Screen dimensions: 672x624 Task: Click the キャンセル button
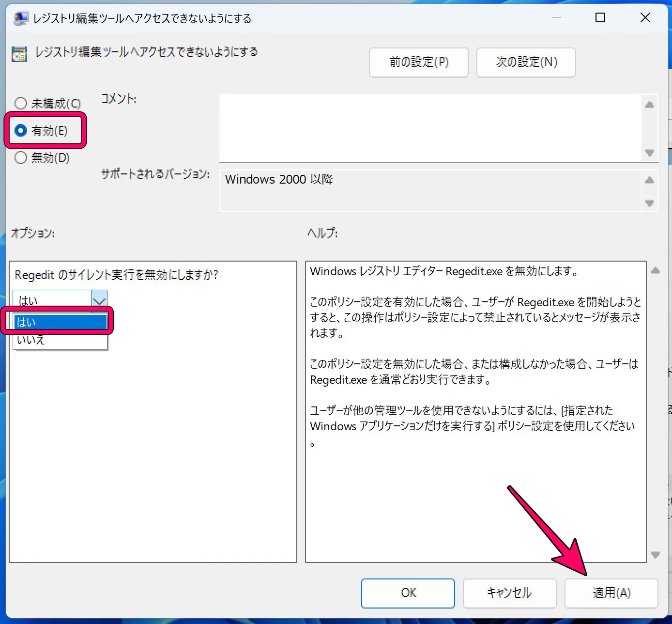point(509,593)
